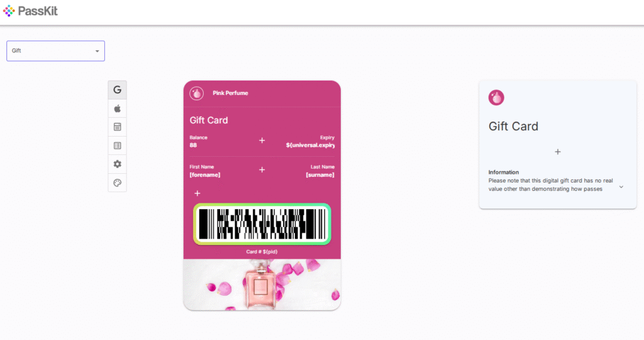This screenshot has height=340, width=644.
Task: Click the dropdown arrow beside Gift
Action: point(97,51)
